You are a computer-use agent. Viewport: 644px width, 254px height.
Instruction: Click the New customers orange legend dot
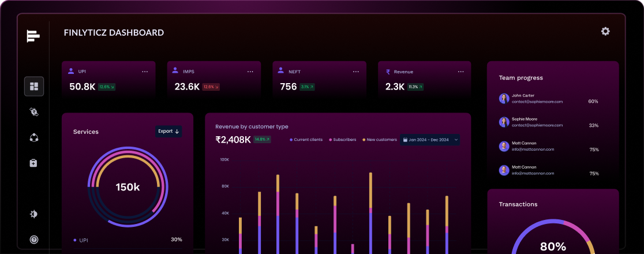[364, 140]
